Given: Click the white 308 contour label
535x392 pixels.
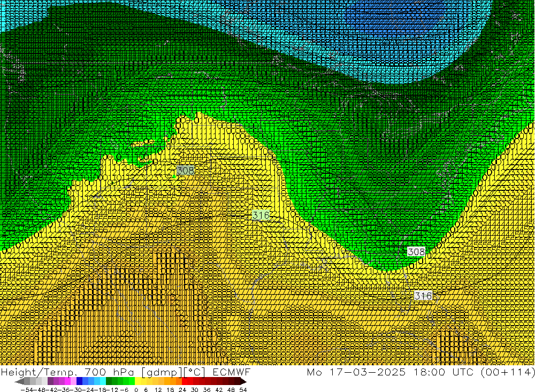Looking at the screenshot, I should (416, 252).
